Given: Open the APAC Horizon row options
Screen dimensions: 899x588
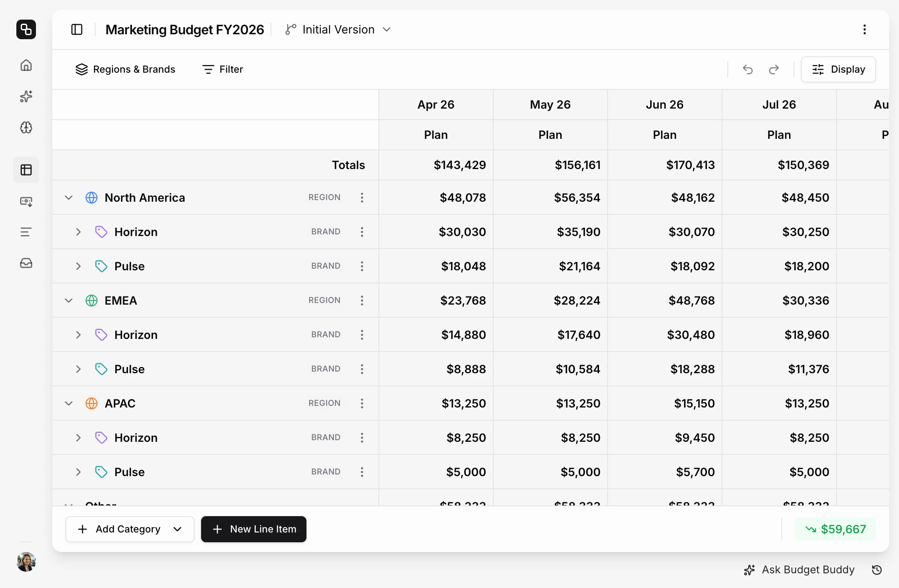Looking at the screenshot, I should tap(362, 438).
